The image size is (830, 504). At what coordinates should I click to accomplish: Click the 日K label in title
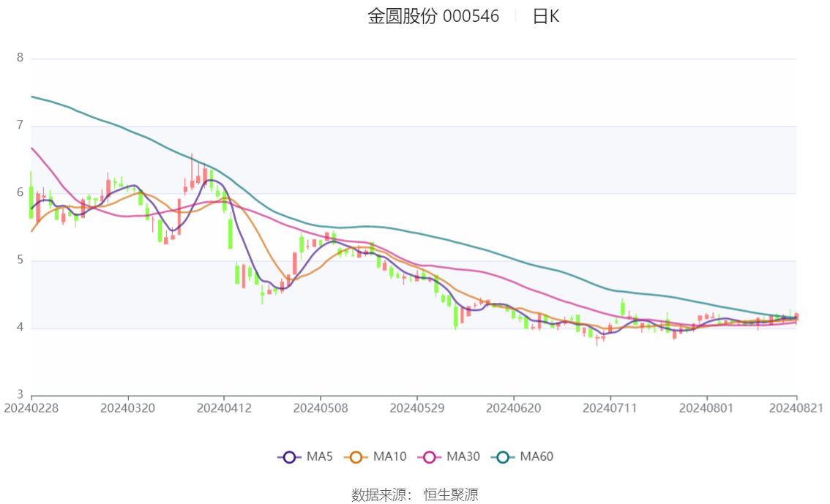pos(546,16)
